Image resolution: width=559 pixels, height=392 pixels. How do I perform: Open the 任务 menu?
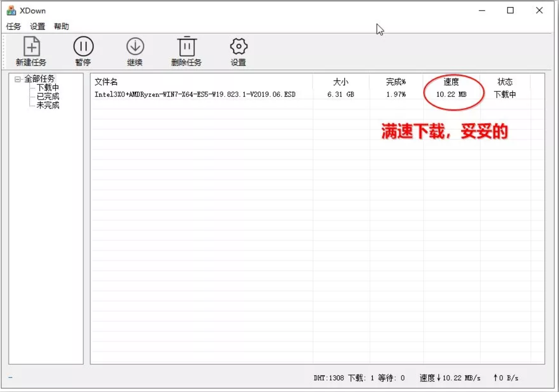pos(14,26)
